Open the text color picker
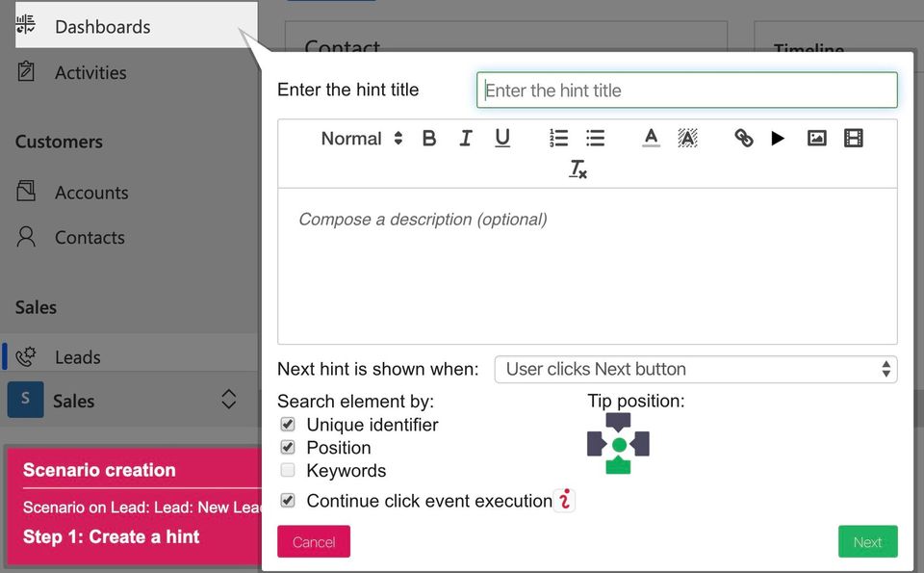Viewport: 924px width, 573px height. pos(651,139)
